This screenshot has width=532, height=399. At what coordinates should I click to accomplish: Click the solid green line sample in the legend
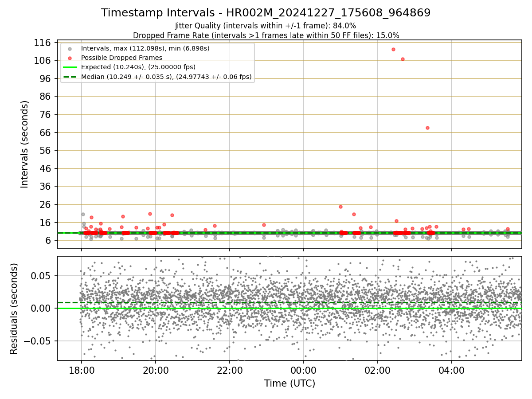pos(70,67)
